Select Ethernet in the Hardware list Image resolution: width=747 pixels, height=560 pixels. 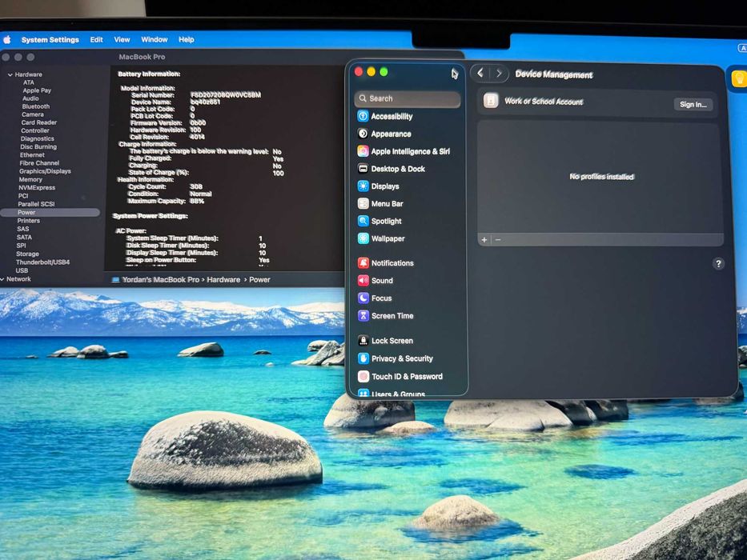32,154
